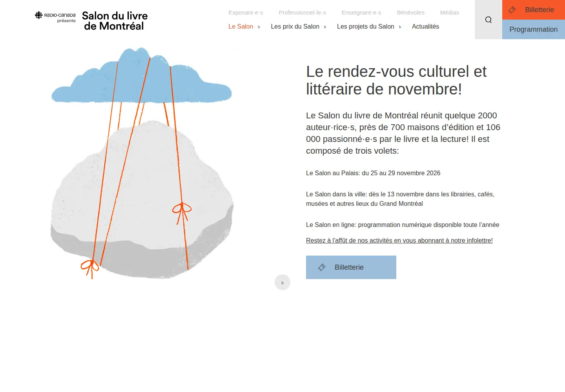The image size is (565, 392).
Task: Click the round grey scroll-down arrow button
Action: click(x=282, y=282)
